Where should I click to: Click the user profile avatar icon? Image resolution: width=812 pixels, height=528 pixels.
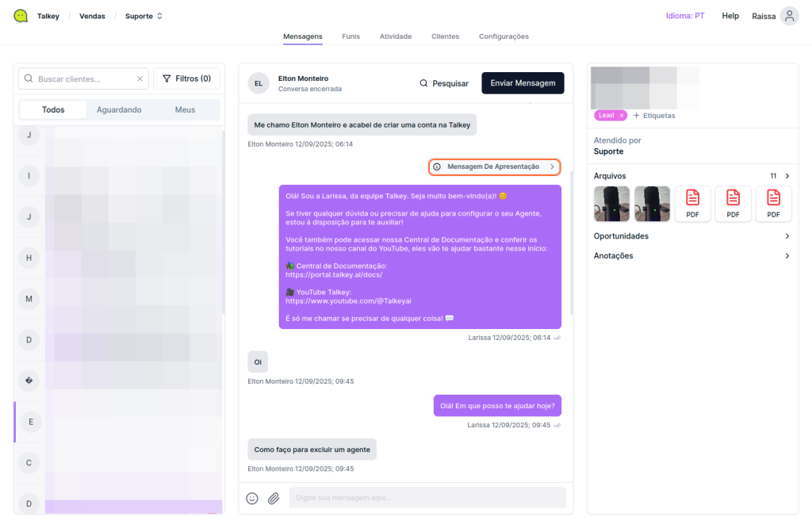pyautogui.click(x=789, y=16)
